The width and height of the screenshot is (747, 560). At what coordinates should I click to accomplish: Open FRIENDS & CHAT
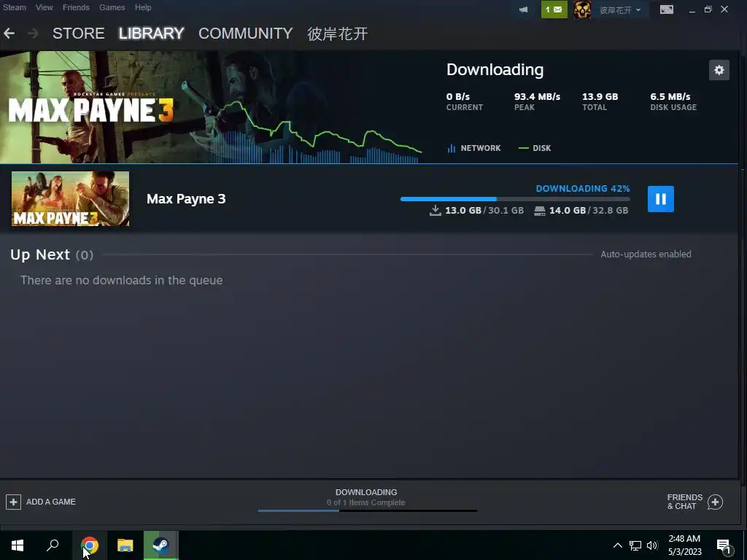point(694,502)
